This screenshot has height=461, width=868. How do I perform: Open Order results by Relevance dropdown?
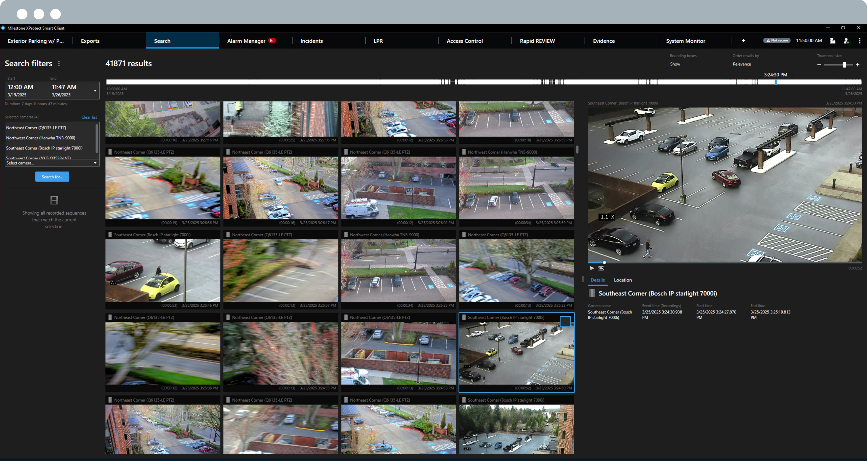point(742,64)
